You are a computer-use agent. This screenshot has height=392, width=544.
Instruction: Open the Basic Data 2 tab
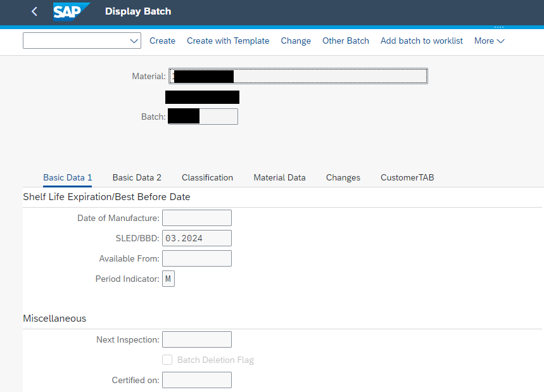click(x=137, y=177)
